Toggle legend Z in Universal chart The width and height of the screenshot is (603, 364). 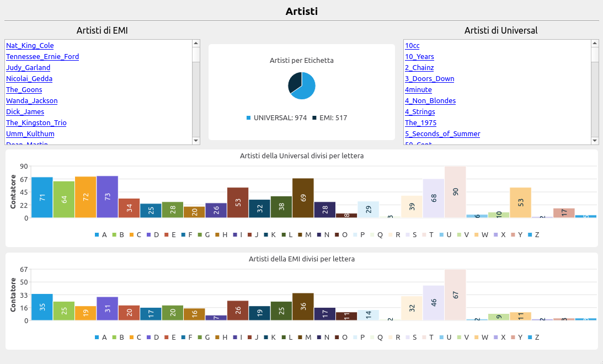(534, 235)
